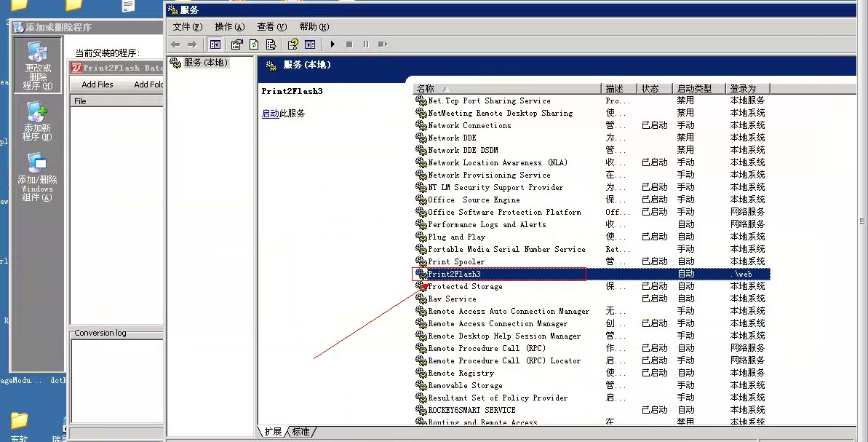This screenshot has height=442, width=868.
Task: Sort services by the 状态 column header
Action: click(x=654, y=89)
